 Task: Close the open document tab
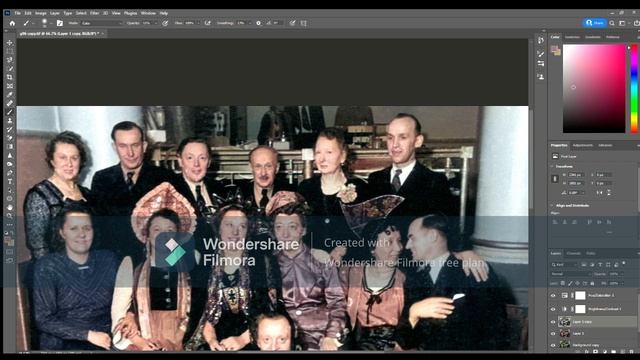point(102,33)
